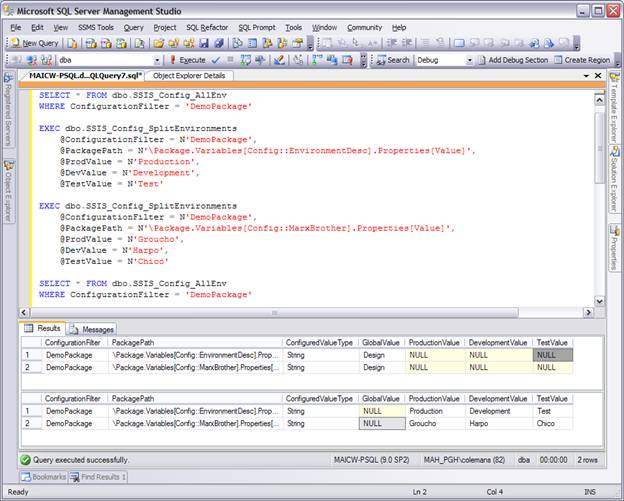
Task: Open the Object Explorer side panel
Action: click(9, 189)
